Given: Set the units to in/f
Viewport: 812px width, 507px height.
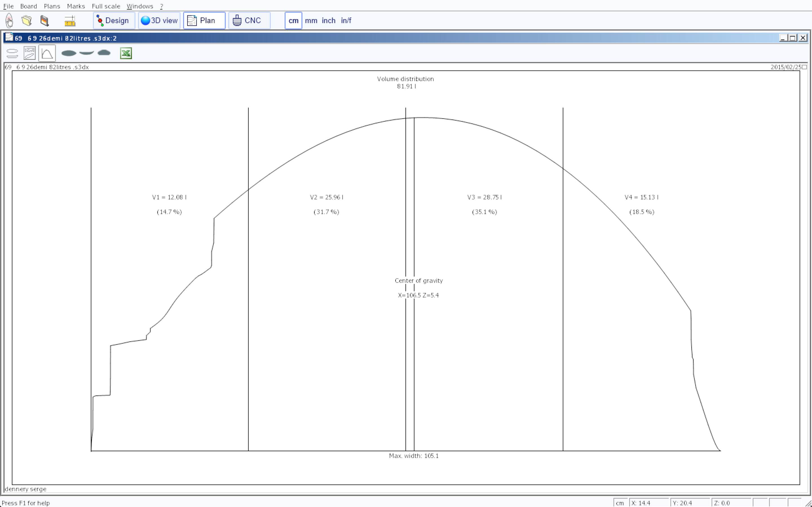Looking at the screenshot, I should coord(346,21).
